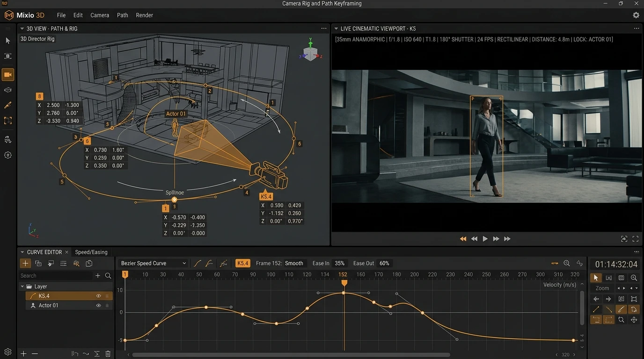The image size is (644, 359).
Task: Collapse the LIVE CINEMATIC VIEWPORT panel
Action: coord(336,29)
